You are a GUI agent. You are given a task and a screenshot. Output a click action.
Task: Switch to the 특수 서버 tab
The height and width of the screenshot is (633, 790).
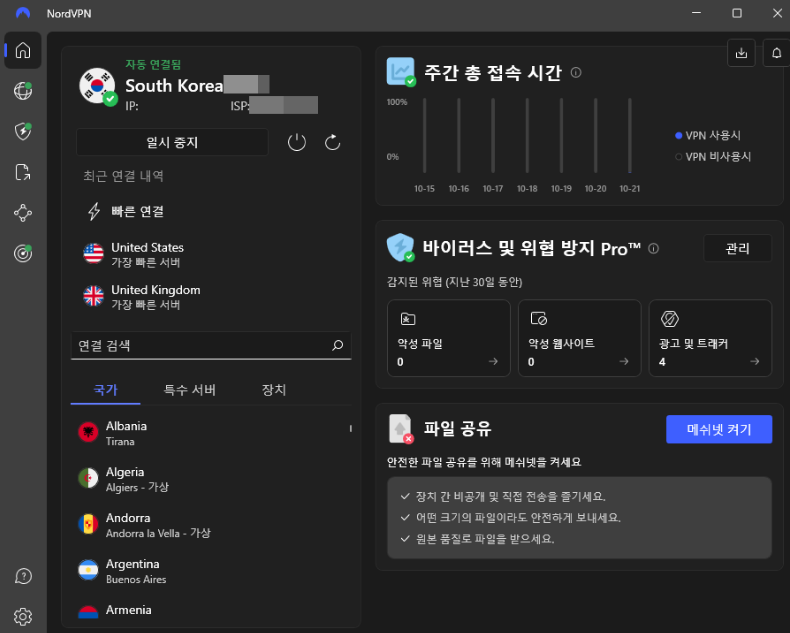pyautogui.click(x=189, y=390)
